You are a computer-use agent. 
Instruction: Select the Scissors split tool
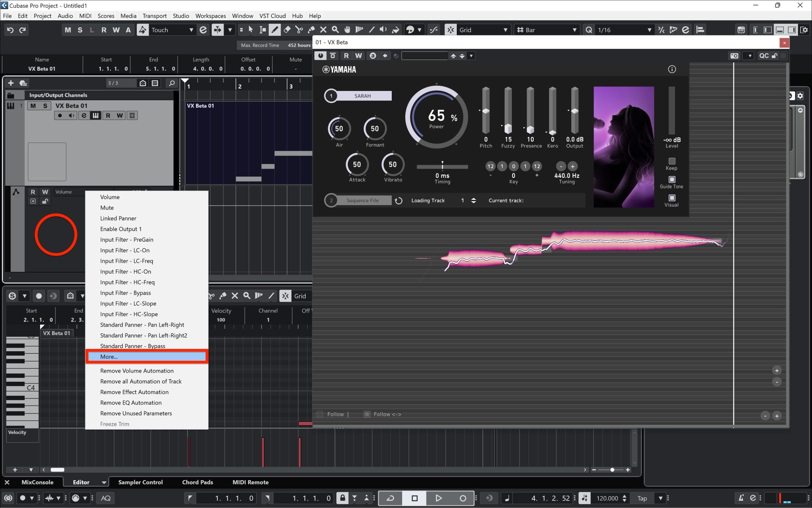point(299,29)
